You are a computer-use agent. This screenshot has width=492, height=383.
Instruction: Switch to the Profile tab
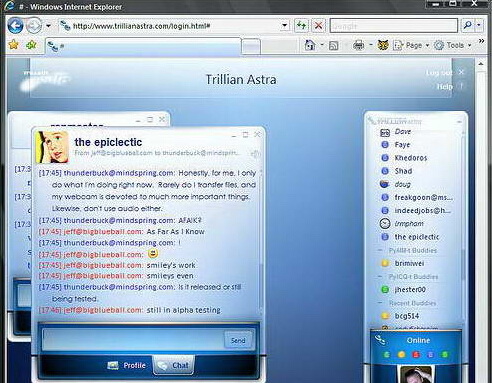coord(127,365)
